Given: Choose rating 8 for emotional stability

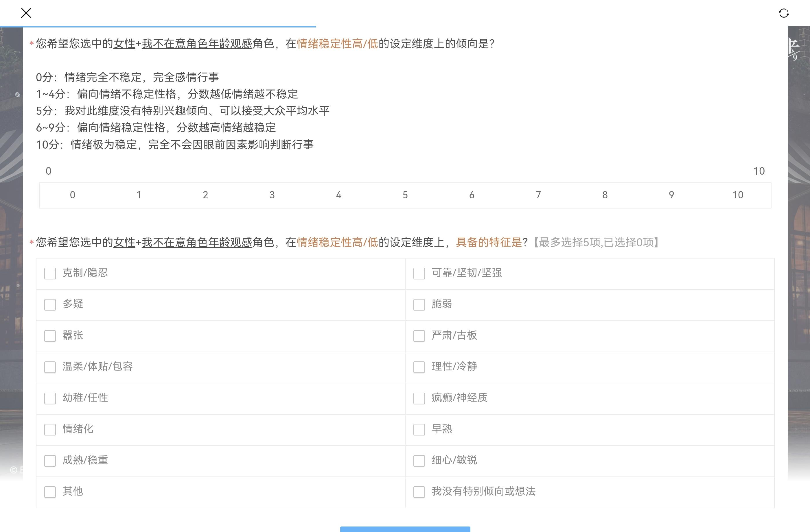Looking at the screenshot, I should coord(605,195).
